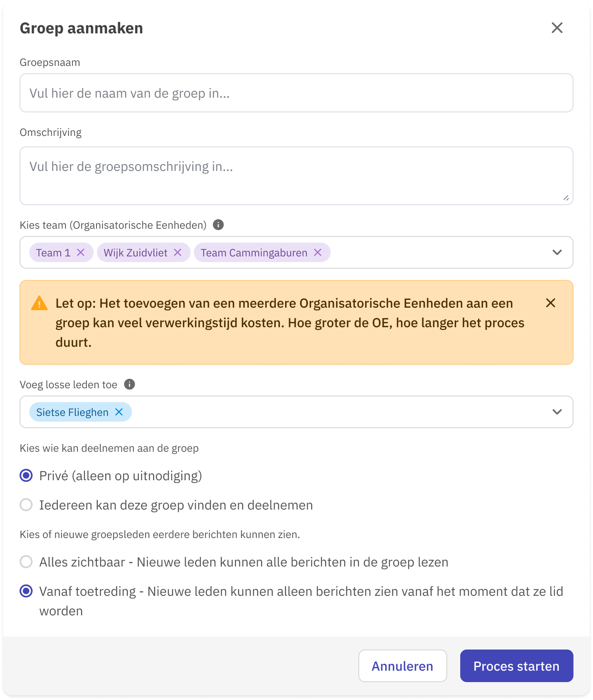
Task: Open info icon beside Kies team label
Action: [x=218, y=225]
